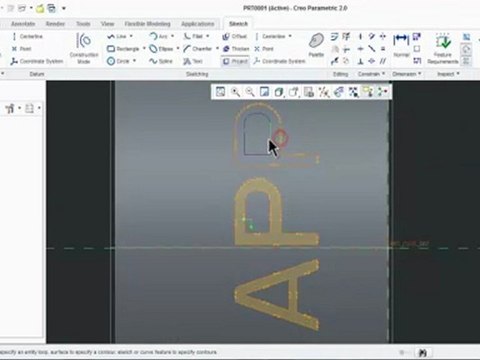
Task: Open the Rectangle tool dropdown arrow
Action: [144, 49]
